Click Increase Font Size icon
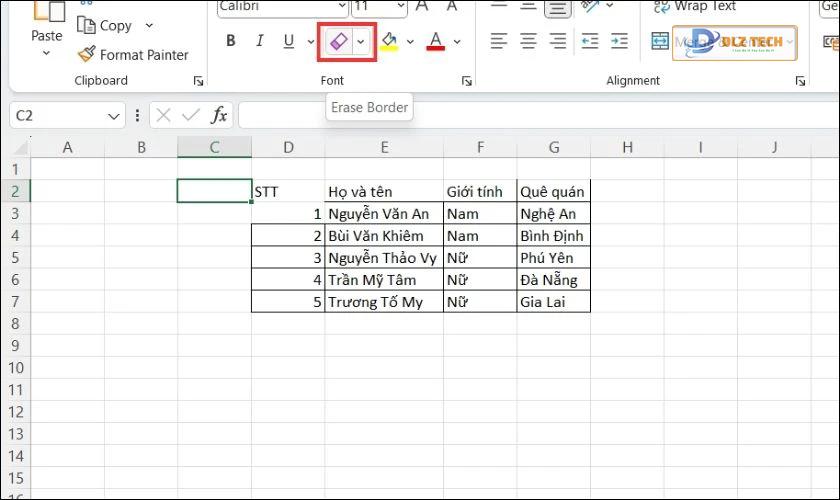Screen dimensions: 840x500 pyautogui.click(x=422, y=6)
